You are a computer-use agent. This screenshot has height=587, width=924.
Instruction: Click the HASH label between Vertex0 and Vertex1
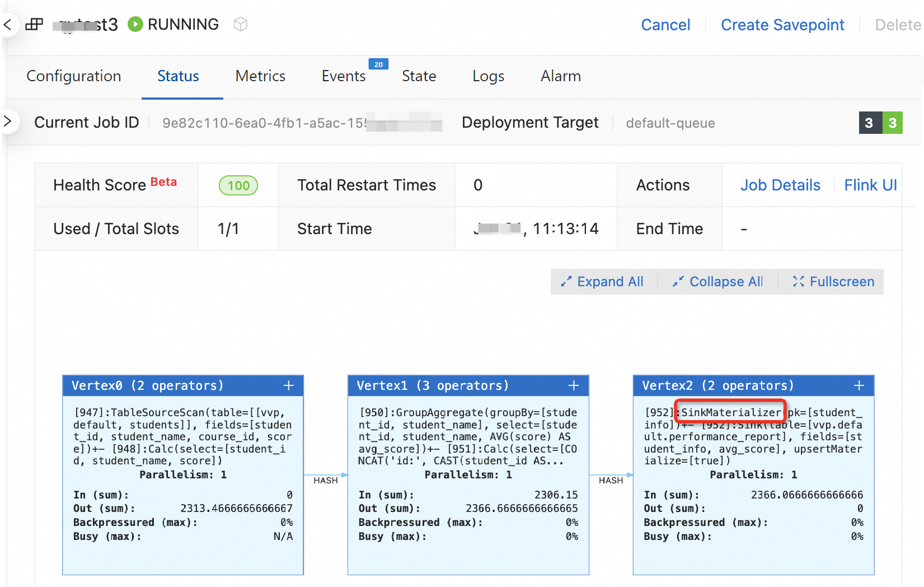[326, 481]
